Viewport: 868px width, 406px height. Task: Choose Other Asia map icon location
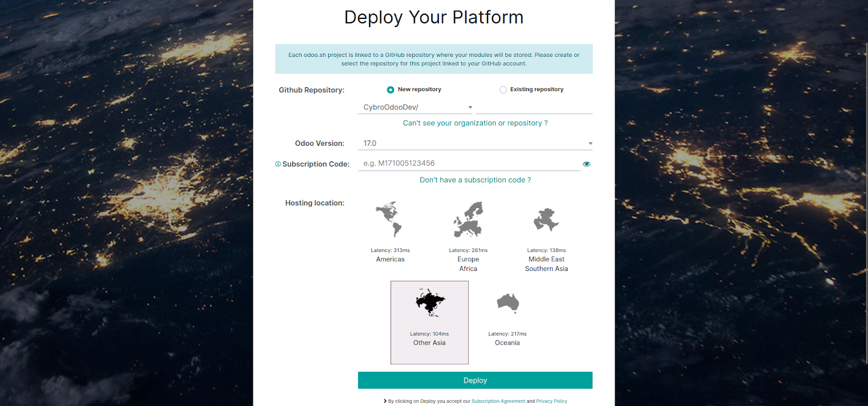pos(430,302)
